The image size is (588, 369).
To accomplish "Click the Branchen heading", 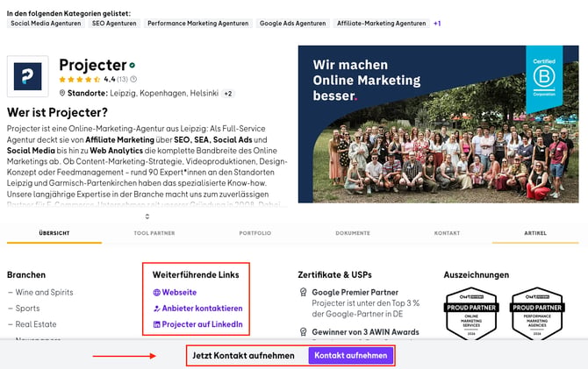I will 26,275.
